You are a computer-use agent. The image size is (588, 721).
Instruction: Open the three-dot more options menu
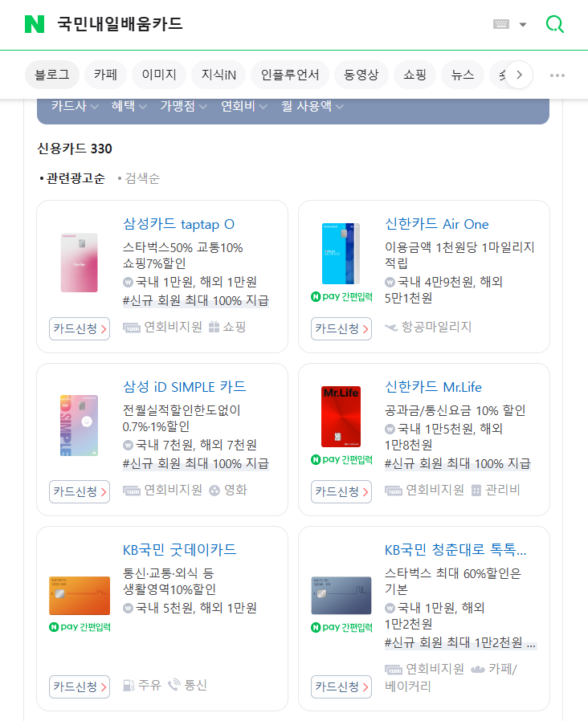click(x=557, y=75)
